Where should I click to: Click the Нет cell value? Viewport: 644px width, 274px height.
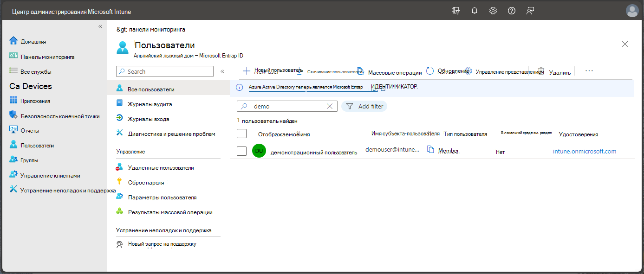(x=500, y=152)
